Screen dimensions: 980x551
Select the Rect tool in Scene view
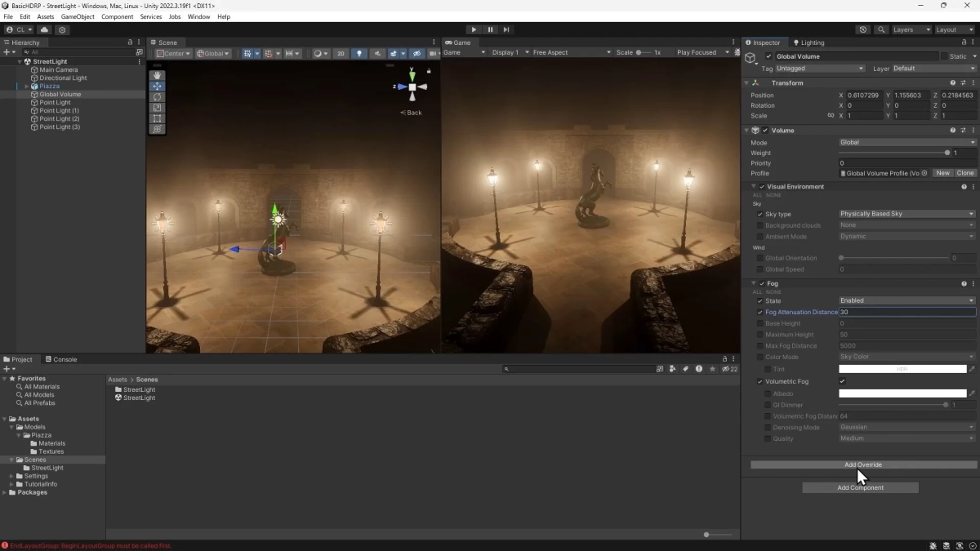coord(158,118)
